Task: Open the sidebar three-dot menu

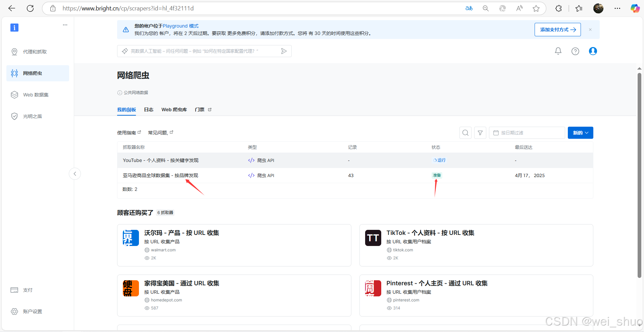Action: coord(65,25)
